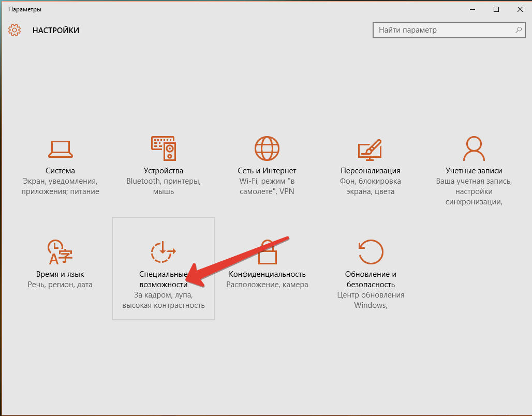Select the Персонализация paintbrush icon
Image resolution: width=532 pixels, height=416 pixels.
click(370, 149)
